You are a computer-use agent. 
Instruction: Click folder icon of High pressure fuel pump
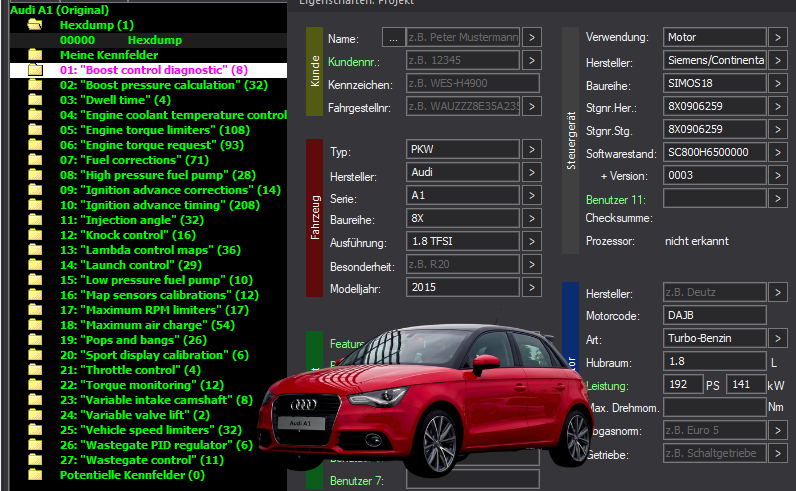35,175
